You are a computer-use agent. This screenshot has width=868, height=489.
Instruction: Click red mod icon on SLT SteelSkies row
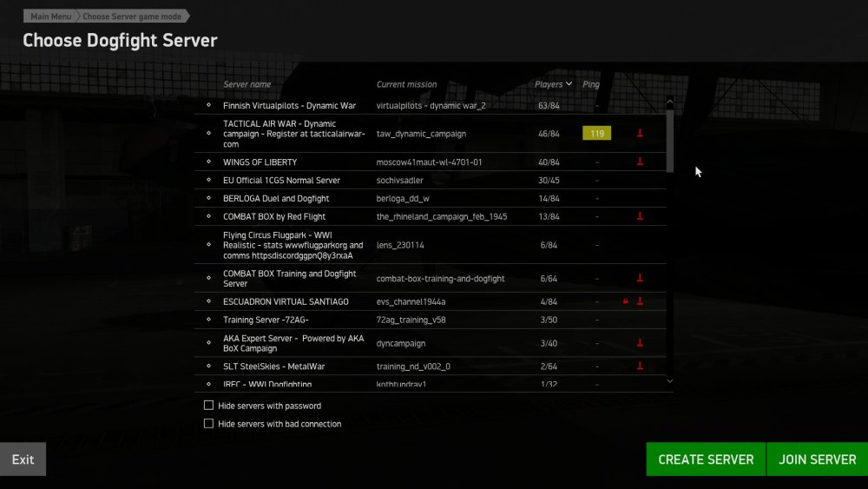click(640, 366)
